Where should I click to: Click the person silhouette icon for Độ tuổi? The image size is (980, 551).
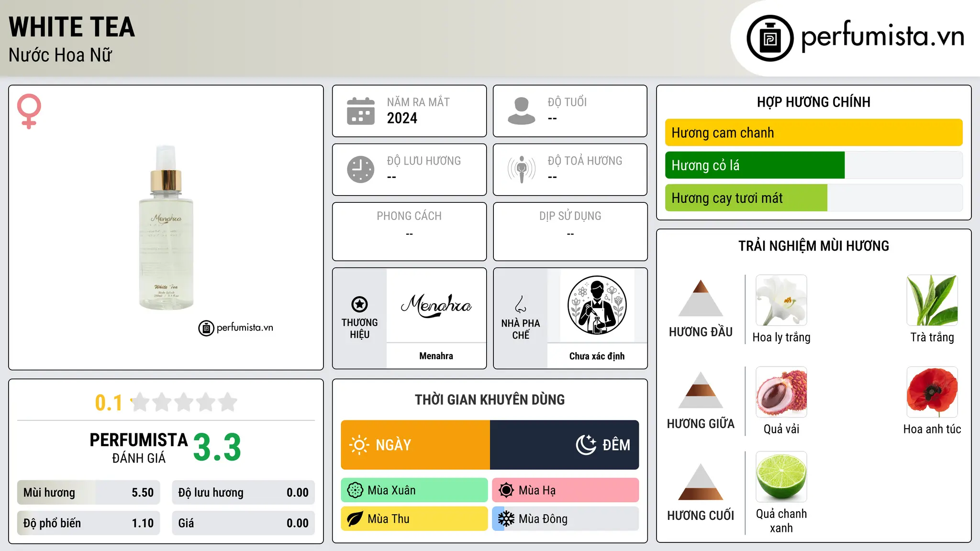point(522,111)
